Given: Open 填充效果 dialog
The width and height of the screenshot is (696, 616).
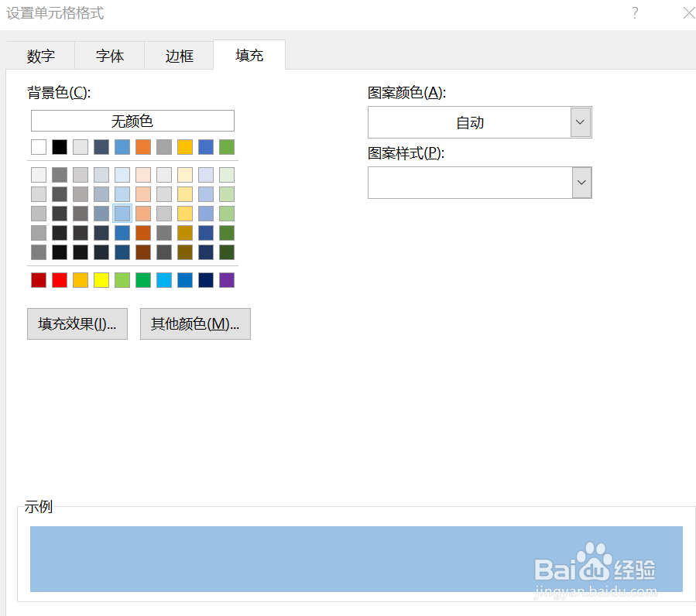Looking at the screenshot, I should point(77,323).
